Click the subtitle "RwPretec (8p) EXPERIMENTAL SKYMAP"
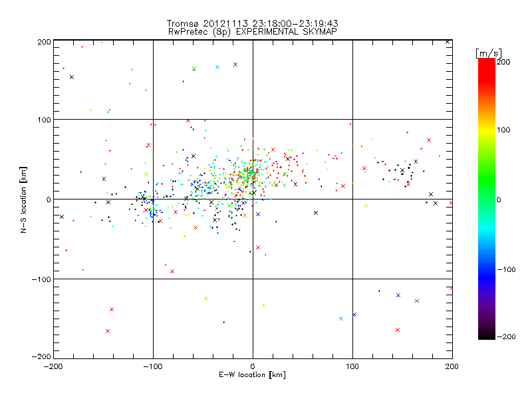This screenshot has width=532, height=399. coord(253,31)
